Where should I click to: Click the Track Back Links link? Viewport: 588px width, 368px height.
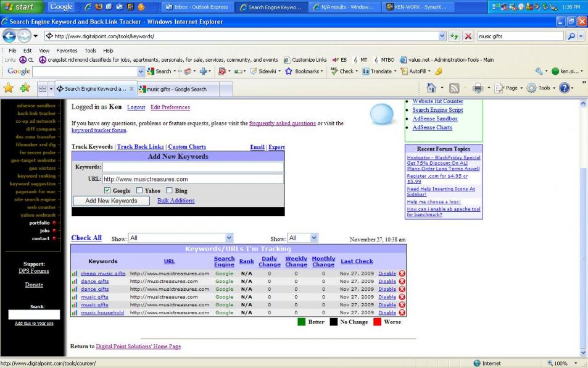[140, 147]
